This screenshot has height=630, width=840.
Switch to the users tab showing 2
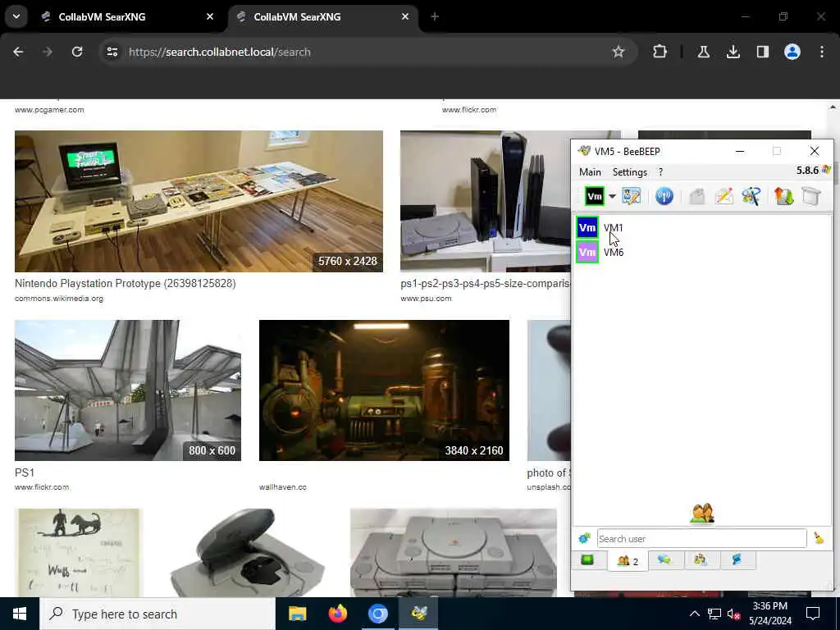coord(628,561)
